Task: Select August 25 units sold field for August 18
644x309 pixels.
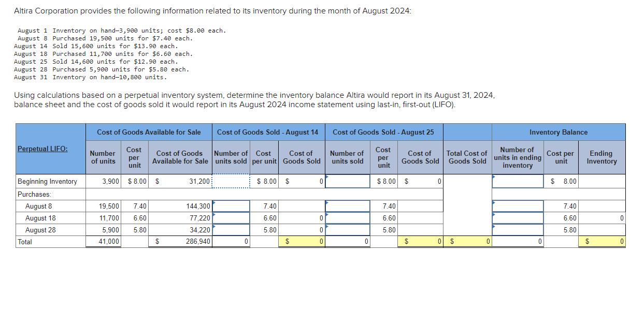Action: 347,218
